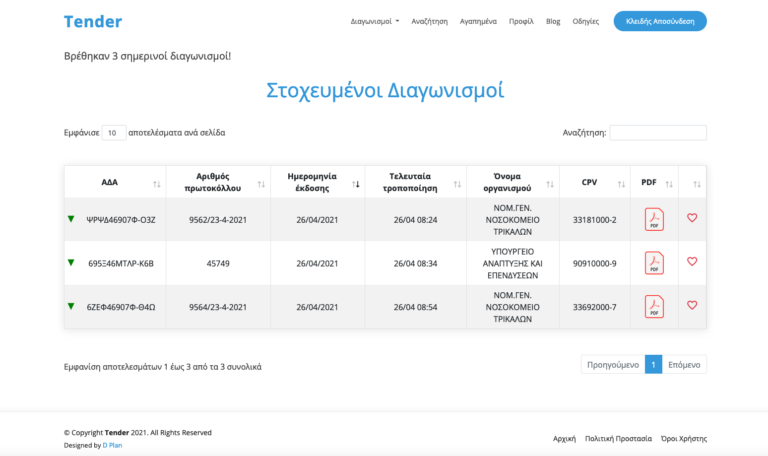
Task: Toggle heart for tender 695Ξ46ΜΤΛΡ-Κ6Β
Action: tap(692, 262)
